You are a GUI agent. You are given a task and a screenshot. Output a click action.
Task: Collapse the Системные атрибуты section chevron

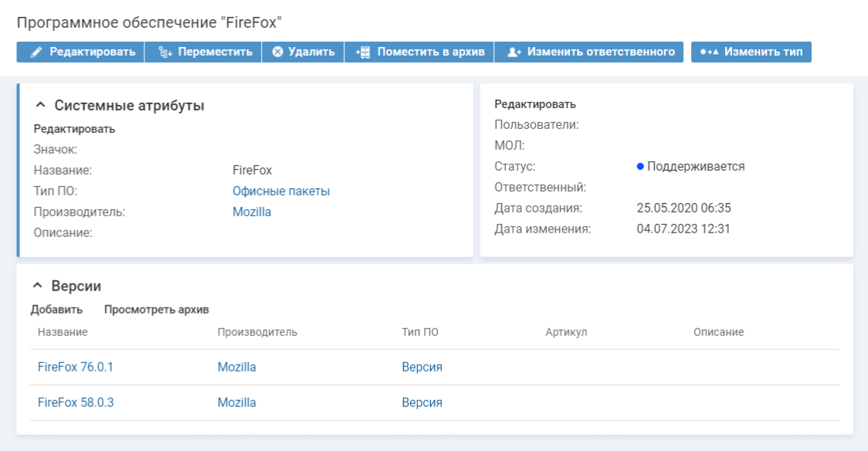tap(40, 104)
